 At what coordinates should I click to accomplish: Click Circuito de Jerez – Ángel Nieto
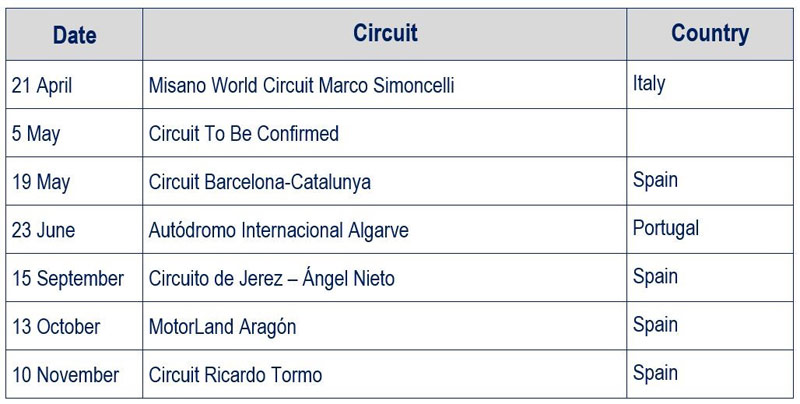pyautogui.click(x=271, y=278)
